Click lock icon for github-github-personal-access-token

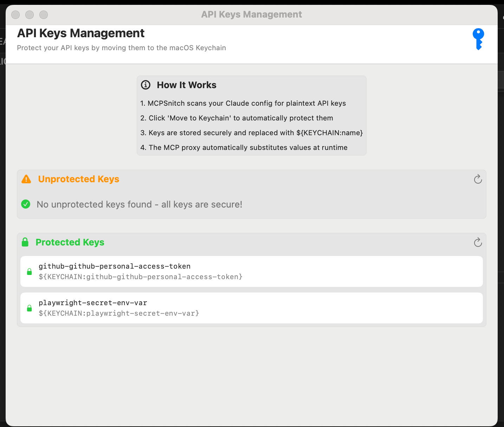click(x=30, y=271)
